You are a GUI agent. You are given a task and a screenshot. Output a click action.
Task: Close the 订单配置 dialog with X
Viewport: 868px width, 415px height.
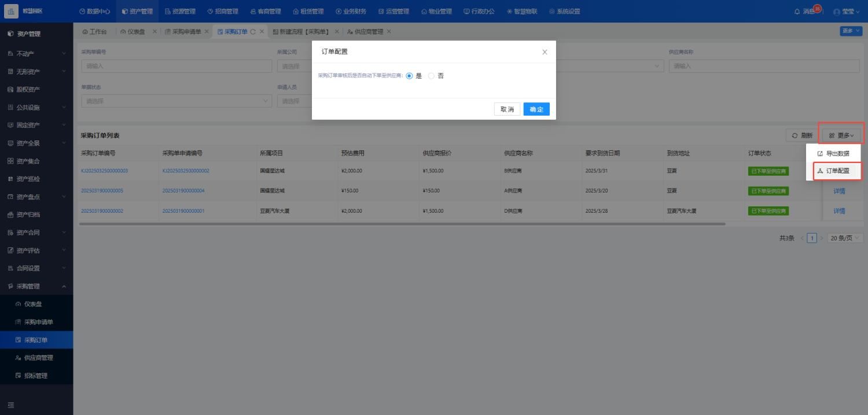(x=545, y=52)
